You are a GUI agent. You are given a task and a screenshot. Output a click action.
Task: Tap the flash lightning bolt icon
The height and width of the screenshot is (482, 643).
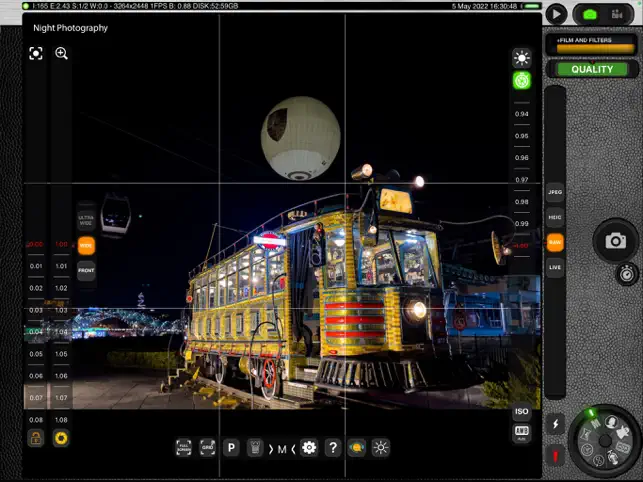tap(556, 424)
